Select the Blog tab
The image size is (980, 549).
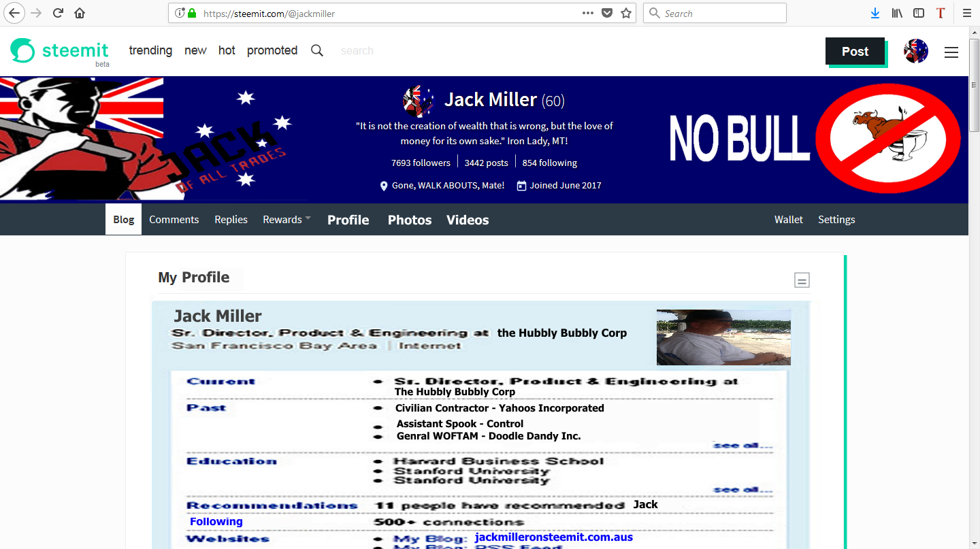[123, 219]
